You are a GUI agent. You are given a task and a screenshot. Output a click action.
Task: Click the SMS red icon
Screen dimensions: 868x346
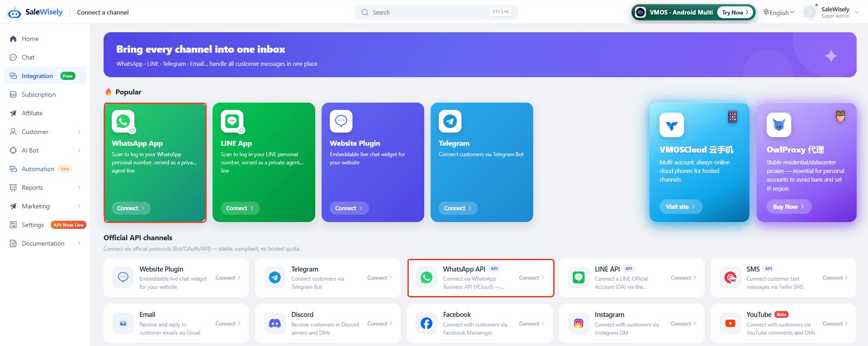pyautogui.click(x=730, y=277)
